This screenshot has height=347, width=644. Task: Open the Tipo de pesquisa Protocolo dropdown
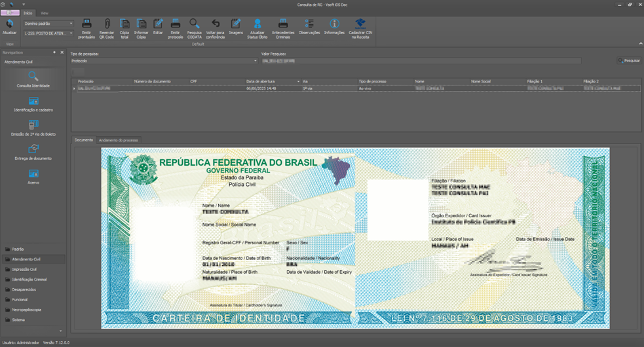pos(255,61)
